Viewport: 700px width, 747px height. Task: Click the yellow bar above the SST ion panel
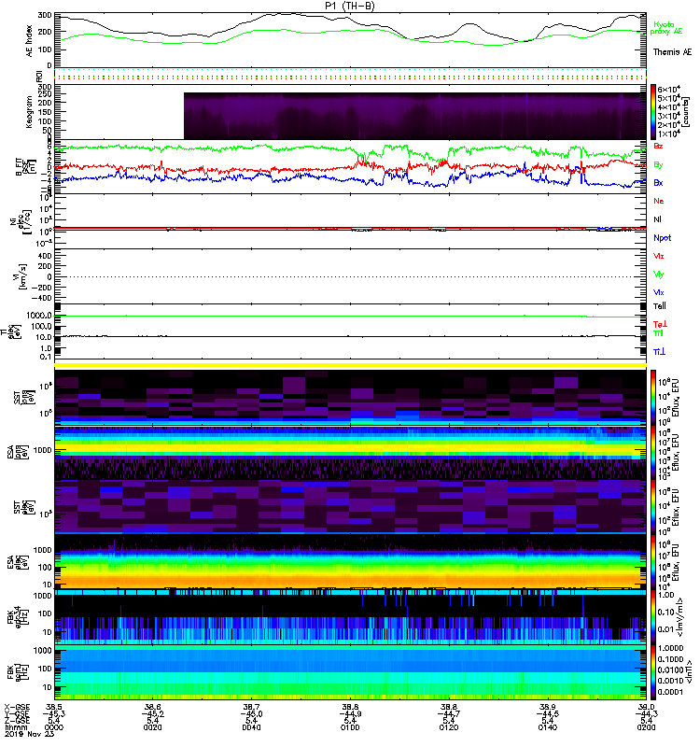(x=351, y=365)
